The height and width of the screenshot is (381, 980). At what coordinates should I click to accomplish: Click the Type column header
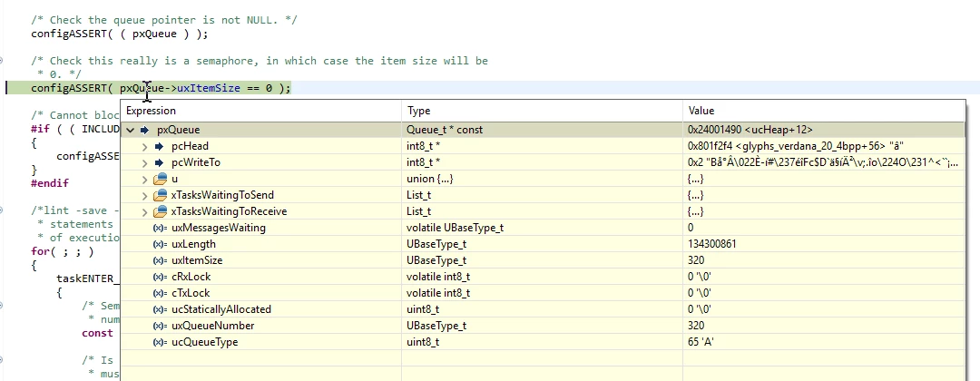[542, 111]
